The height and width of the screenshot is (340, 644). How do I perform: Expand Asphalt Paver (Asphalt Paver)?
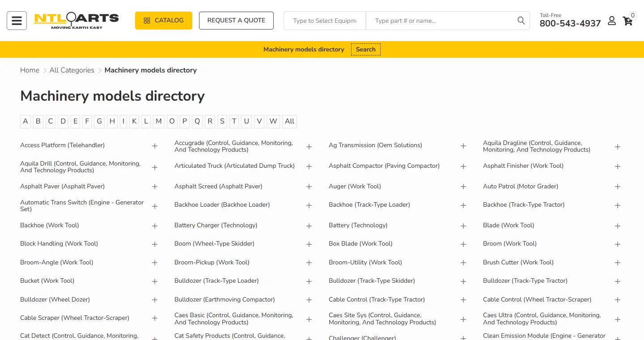click(155, 187)
